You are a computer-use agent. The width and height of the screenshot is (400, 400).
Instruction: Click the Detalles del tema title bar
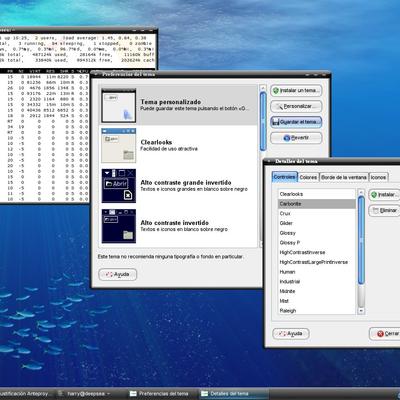[x=332, y=161]
